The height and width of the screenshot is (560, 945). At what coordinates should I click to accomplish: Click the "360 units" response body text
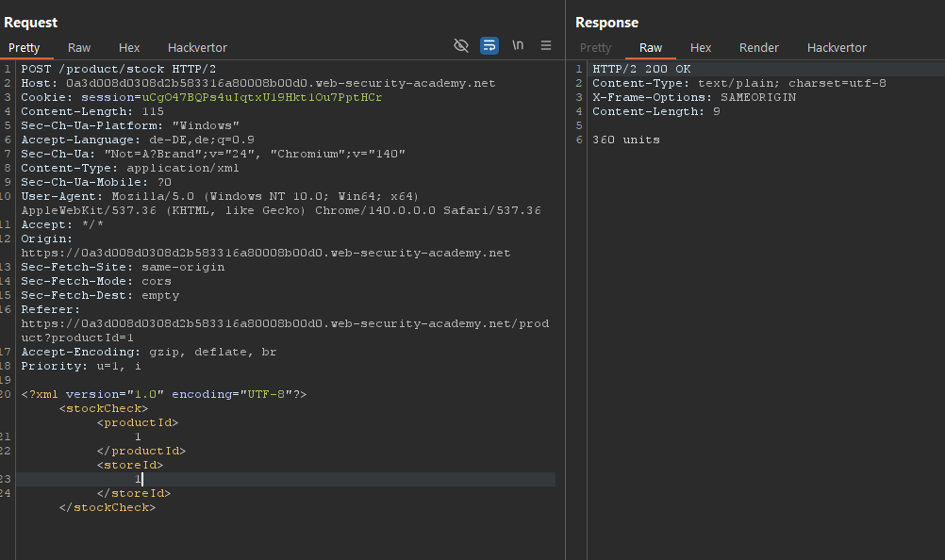(626, 140)
